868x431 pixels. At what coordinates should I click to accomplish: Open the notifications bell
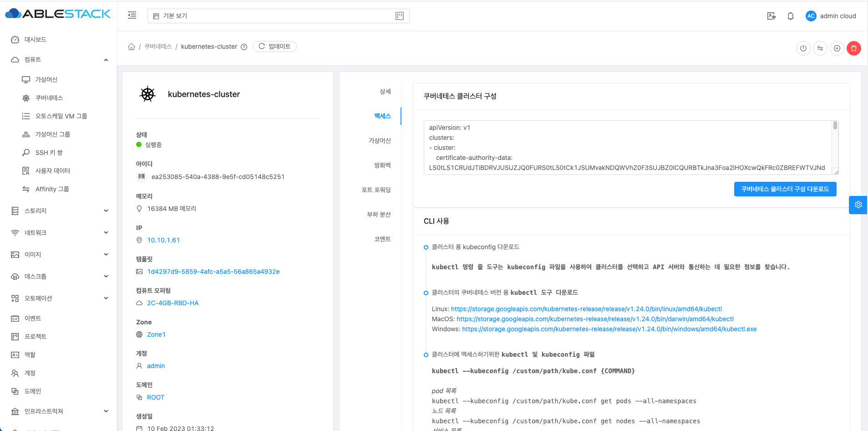coord(791,16)
